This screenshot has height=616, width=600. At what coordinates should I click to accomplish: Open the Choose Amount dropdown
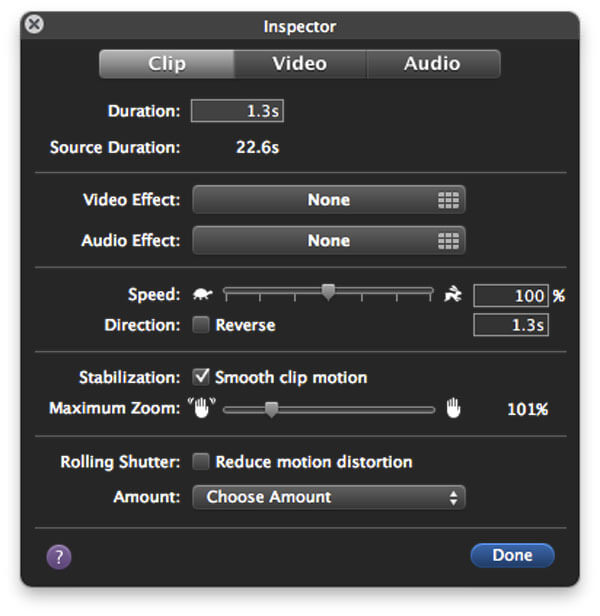(329, 497)
